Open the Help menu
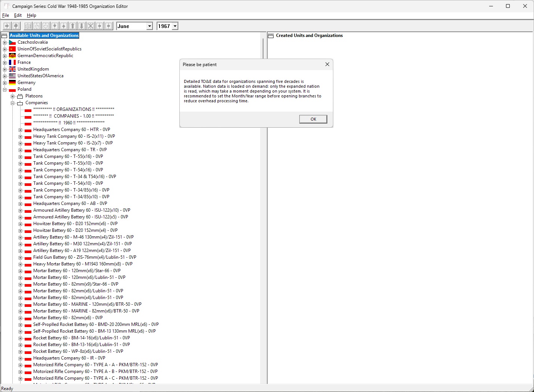 coord(31,15)
